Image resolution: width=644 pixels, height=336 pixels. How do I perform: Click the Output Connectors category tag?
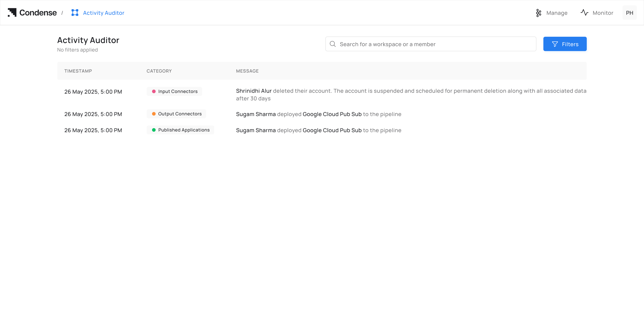point(176,114)
